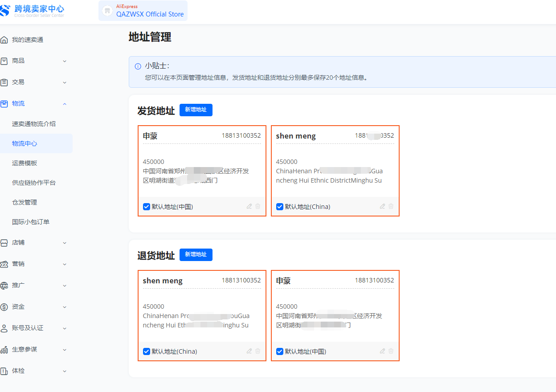The width and height of the screenshot is (556, 392).
Task: Select the 资金 sidebar icon
Action: tap(4, 306)
